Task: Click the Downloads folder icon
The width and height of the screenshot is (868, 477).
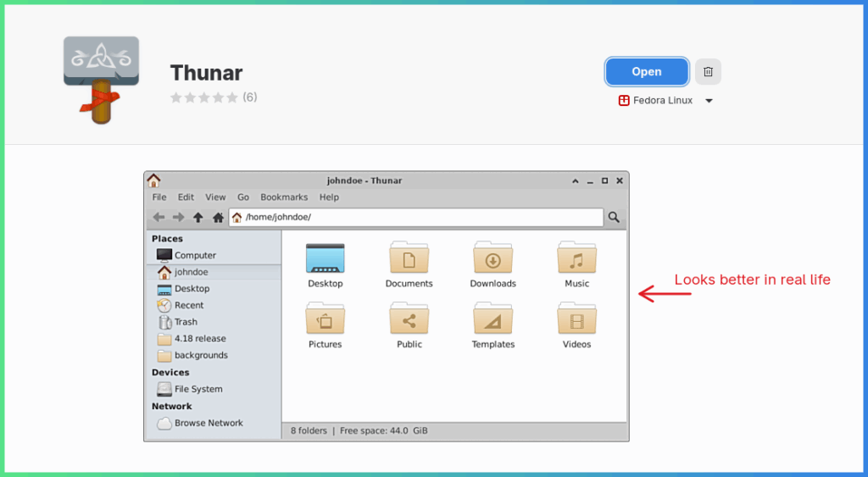Action: click(492, 258)
